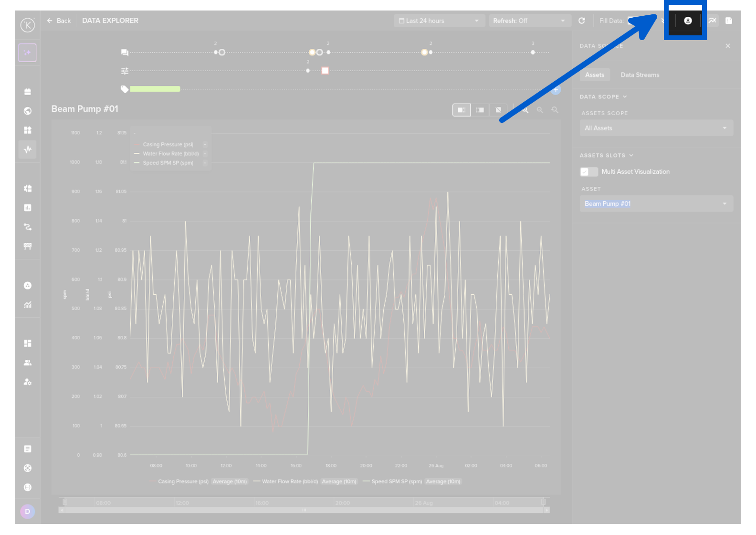Open the globe map icon in sidebar
Viewport: 756px width, 535px height.
click(28, 111)
